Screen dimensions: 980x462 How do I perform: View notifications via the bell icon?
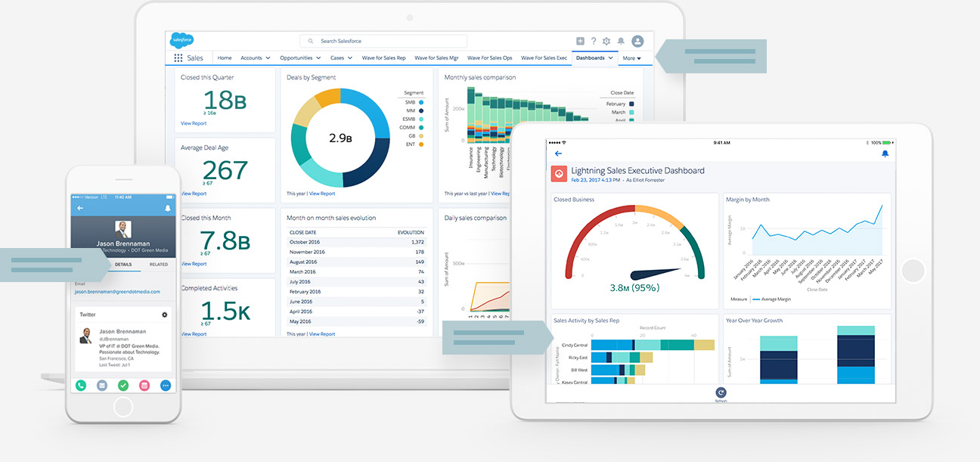[620, 41]
